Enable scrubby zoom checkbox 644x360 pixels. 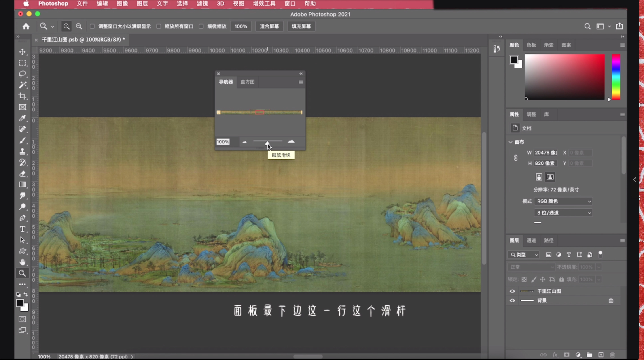click(x=201, y=26)
